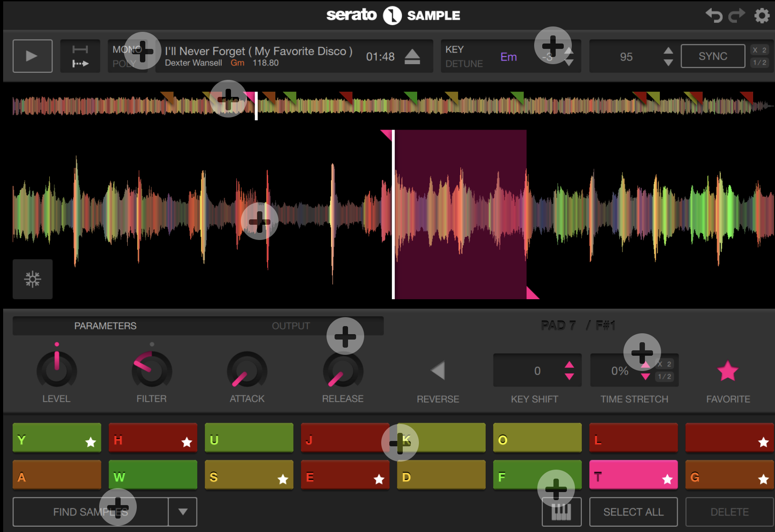Decrease time stretch with pink down arrow

click(x=645, y=377)
